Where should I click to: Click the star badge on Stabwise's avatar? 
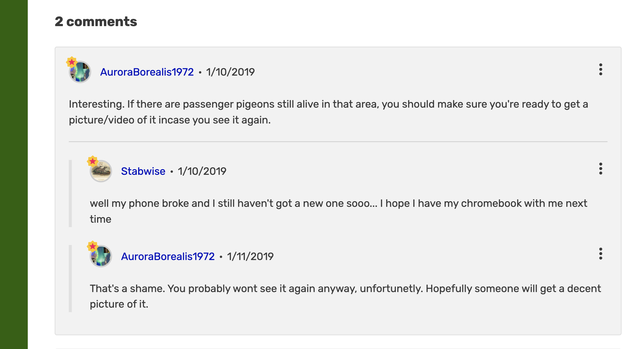tap(92, 161)
